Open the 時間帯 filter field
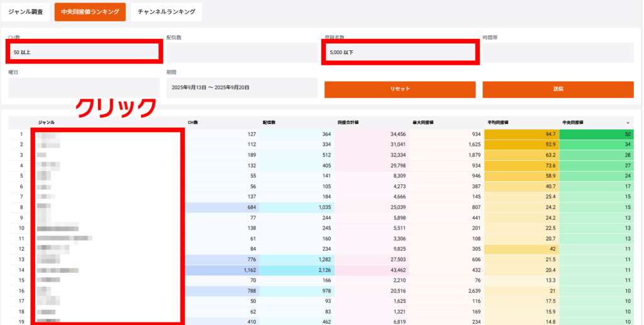This screenshot has width=644, height=325. [x=558, y=53]
